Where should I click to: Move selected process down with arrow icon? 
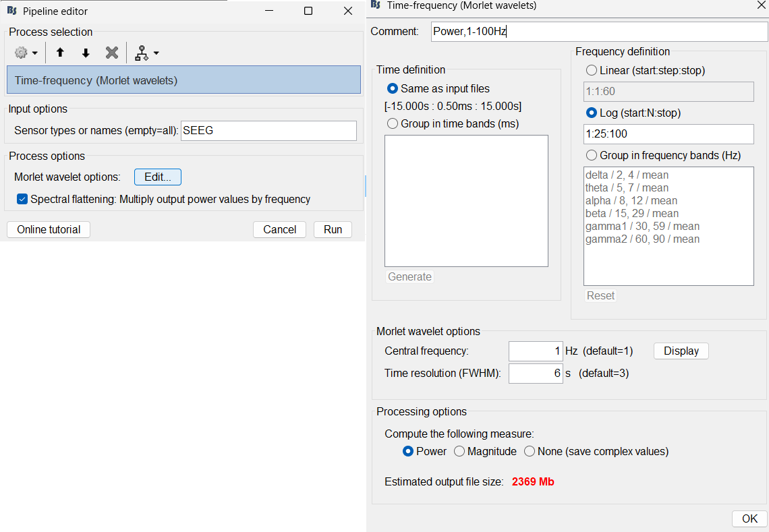coord(86,53)
